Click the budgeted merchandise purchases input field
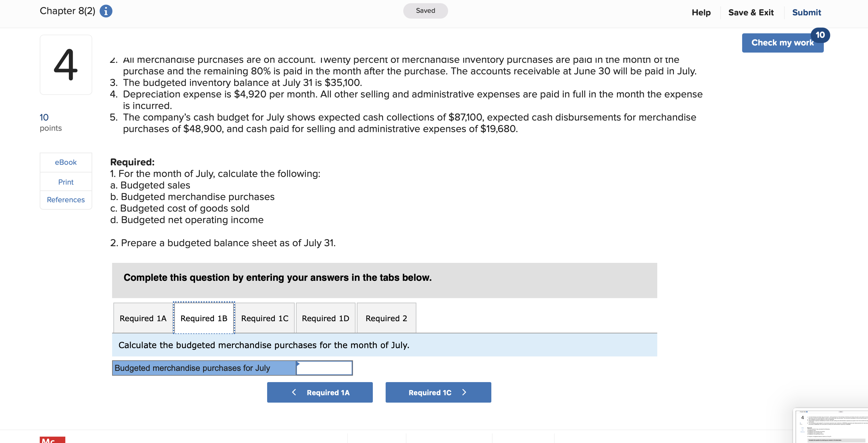Image resolution: width=868 pixels, height=443 pixels. (324, 368)
